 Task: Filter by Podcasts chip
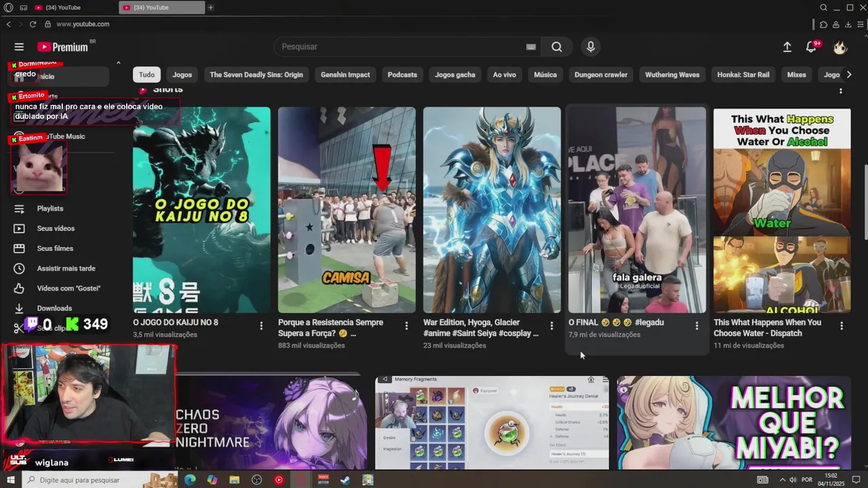point(402,75)
